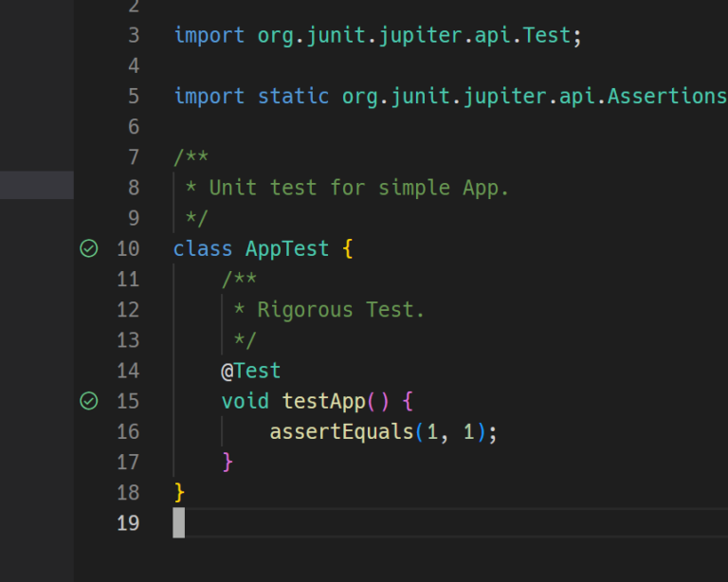Click the highlighted item in the left sidebar
The width and height of the screenshot is (728, 582).
pyautogui.click(x=37, y=185)
